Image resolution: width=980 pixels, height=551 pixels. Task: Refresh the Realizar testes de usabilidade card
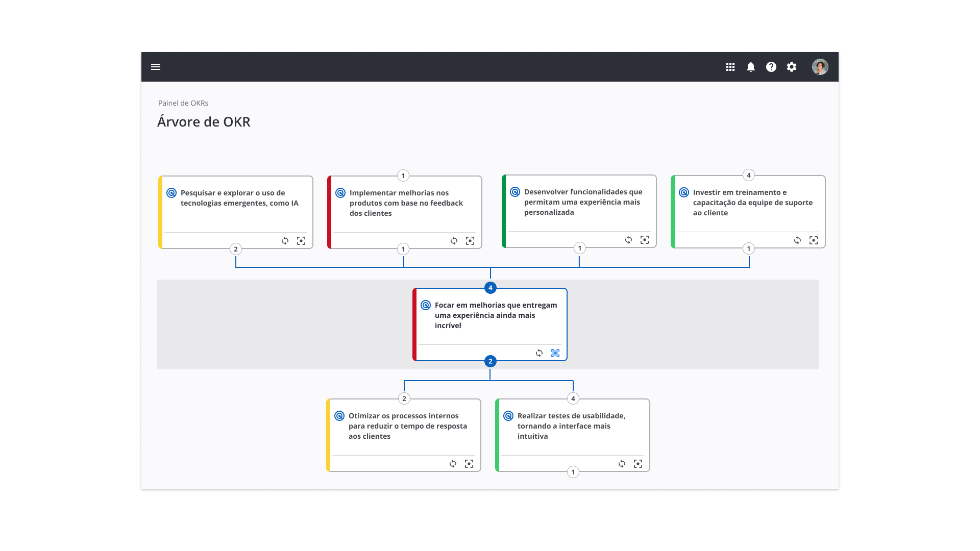click(622, 464)
